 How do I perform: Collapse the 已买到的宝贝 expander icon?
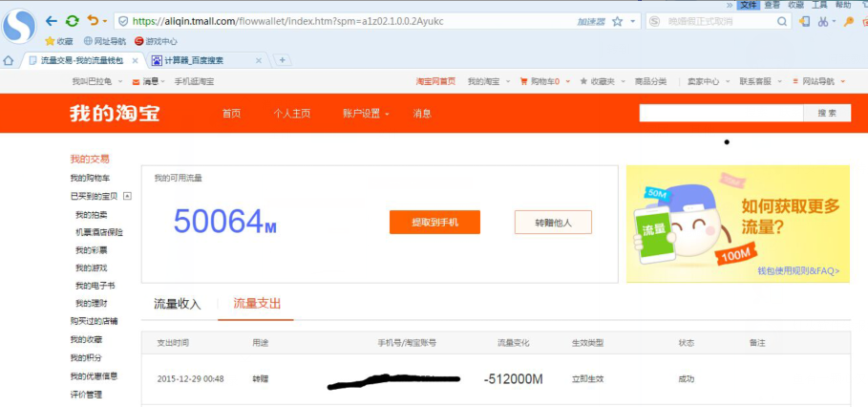point(127,196)
